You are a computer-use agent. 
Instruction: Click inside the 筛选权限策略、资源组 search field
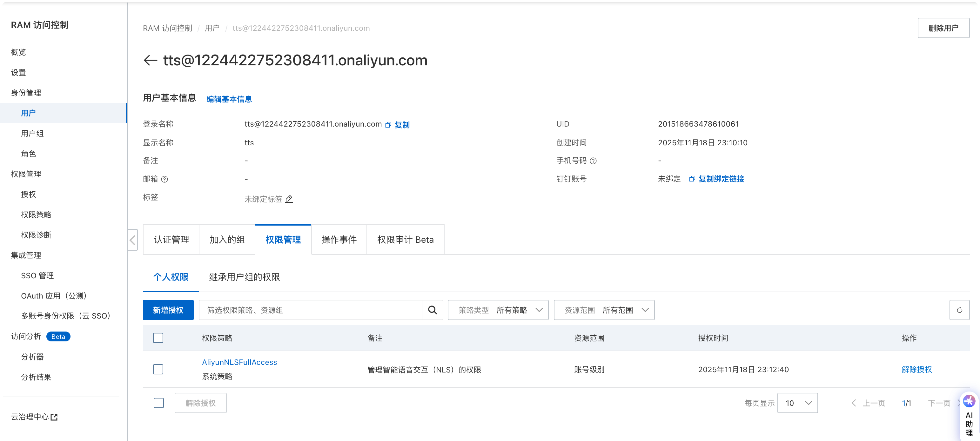[304, 310]
